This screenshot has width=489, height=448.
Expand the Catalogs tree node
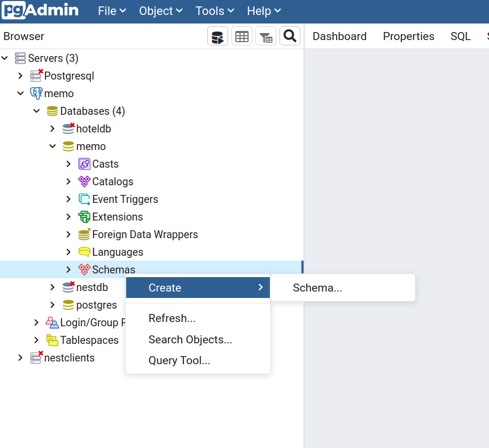point(68,182)
